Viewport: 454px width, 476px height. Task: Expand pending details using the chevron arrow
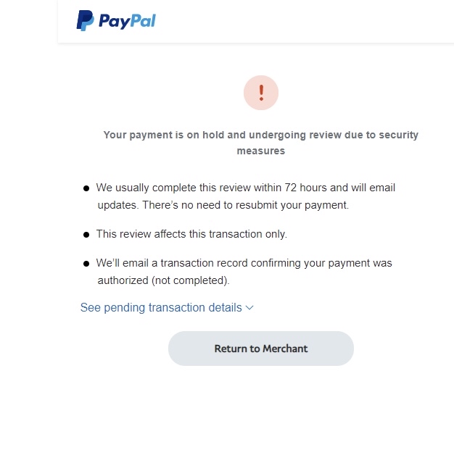[249, 308]
